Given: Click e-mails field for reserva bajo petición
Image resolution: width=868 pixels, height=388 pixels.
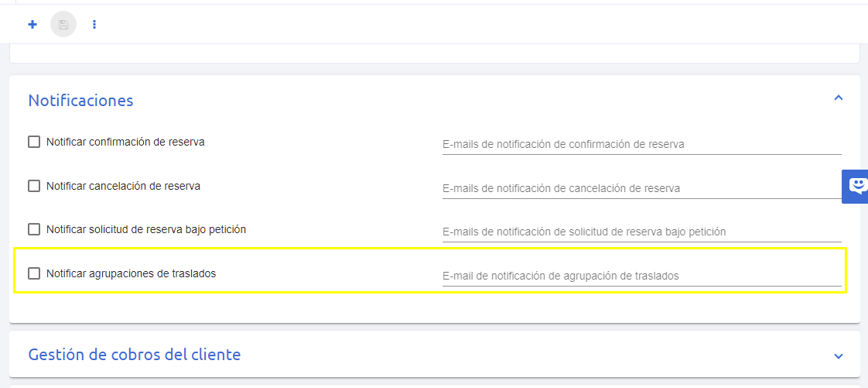Looking at the screenshot, I should coord(641,232).
